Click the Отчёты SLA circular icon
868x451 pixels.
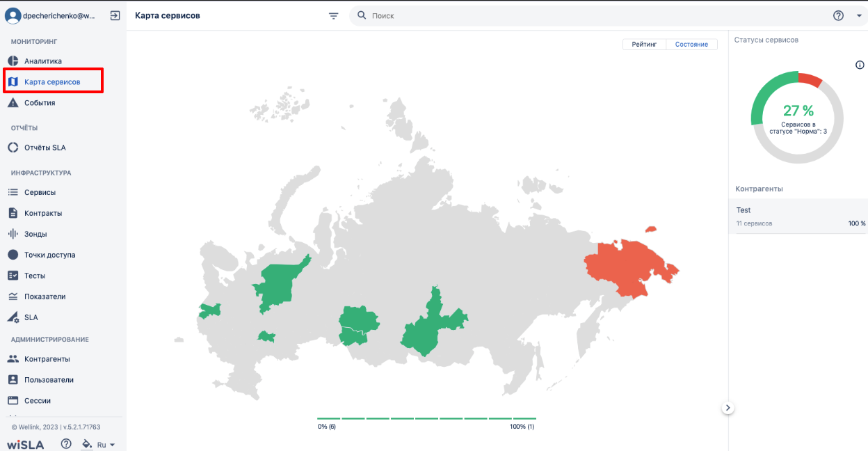click(13, 148)
